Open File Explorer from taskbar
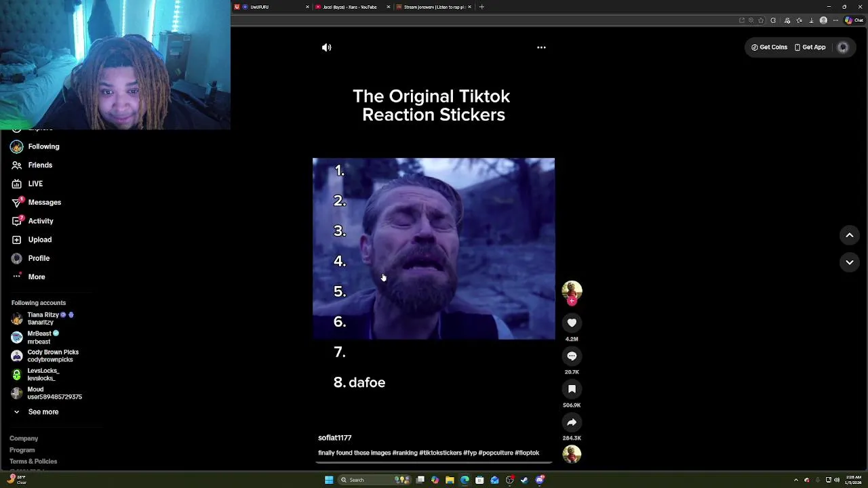Screen dimensions: 868x488 (450, 480)
